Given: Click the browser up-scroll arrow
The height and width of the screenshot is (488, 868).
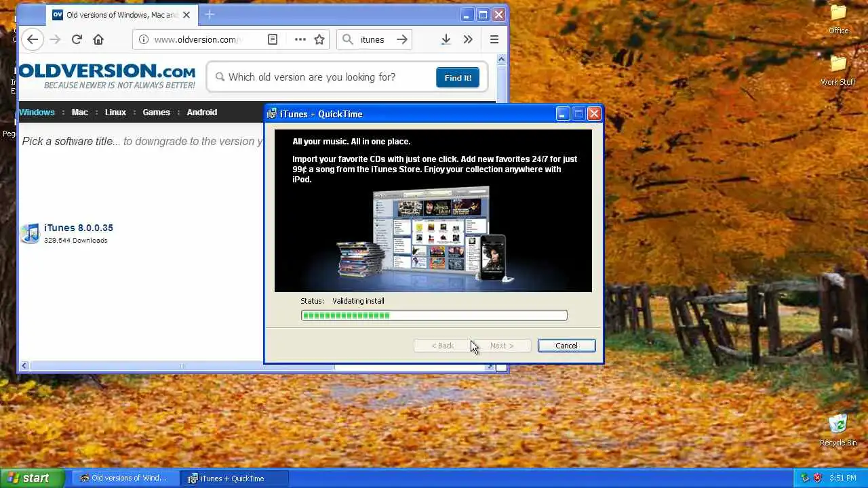Looking at the screenshot, I should pos(501,60).
